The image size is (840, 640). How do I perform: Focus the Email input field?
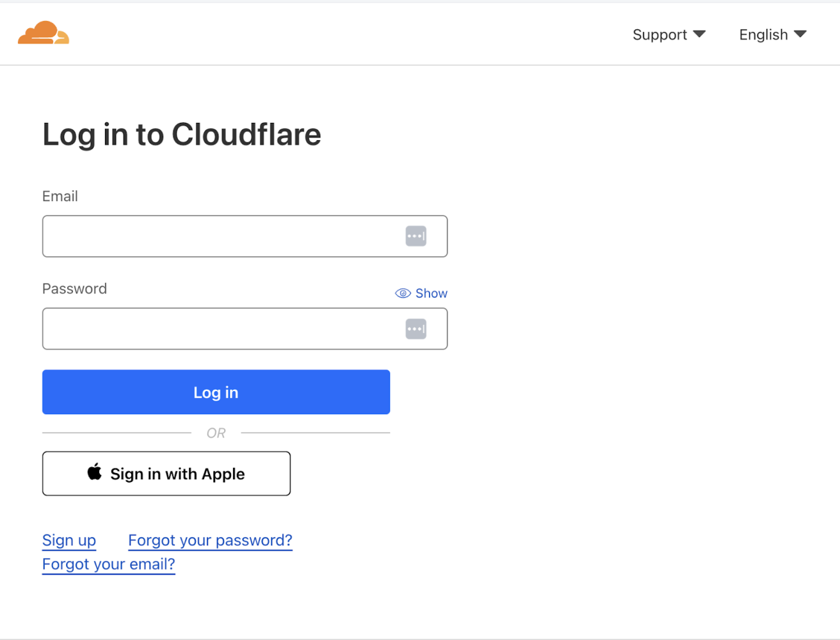point(245,236)
